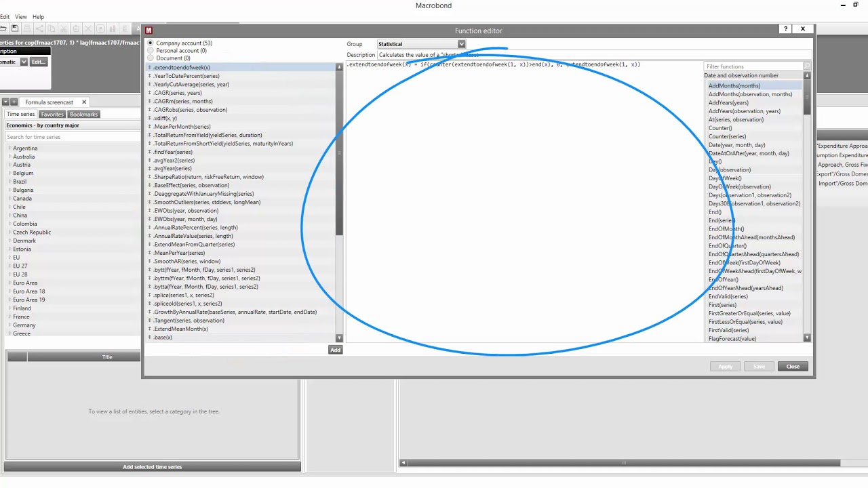Click drag handle beside .findYear(series)
868x488 pixels.
tap(150, 152)
